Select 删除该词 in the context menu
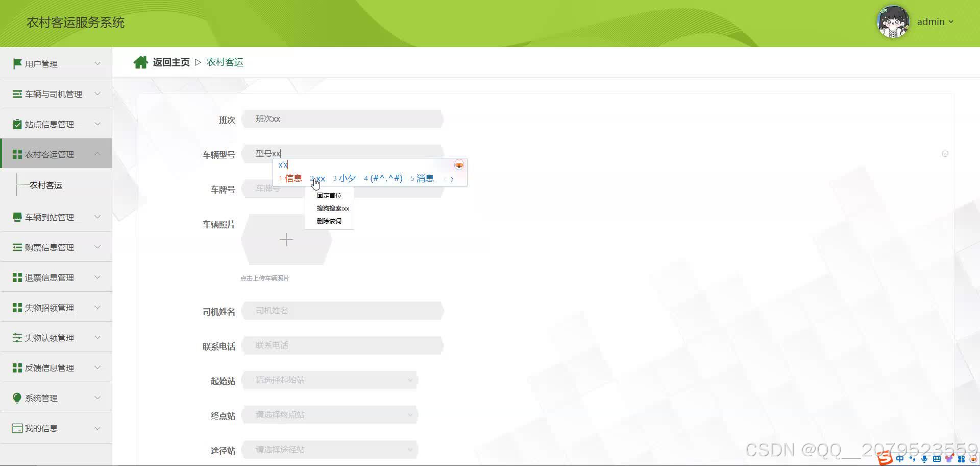Screen dimensions: 980x466 (329, 221)
